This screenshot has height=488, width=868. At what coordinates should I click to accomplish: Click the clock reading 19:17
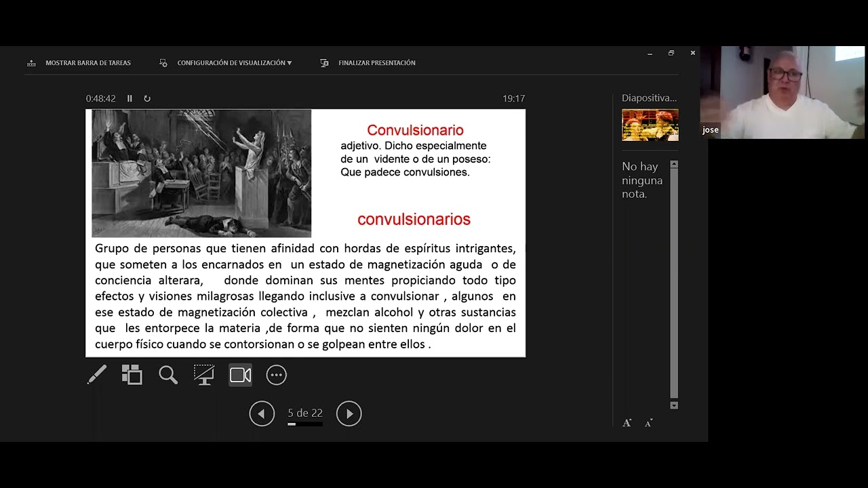(x=514, y=98)
